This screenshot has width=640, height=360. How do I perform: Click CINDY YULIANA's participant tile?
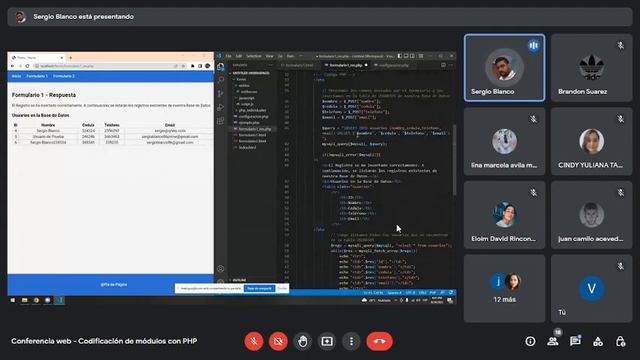coord(591,141)
